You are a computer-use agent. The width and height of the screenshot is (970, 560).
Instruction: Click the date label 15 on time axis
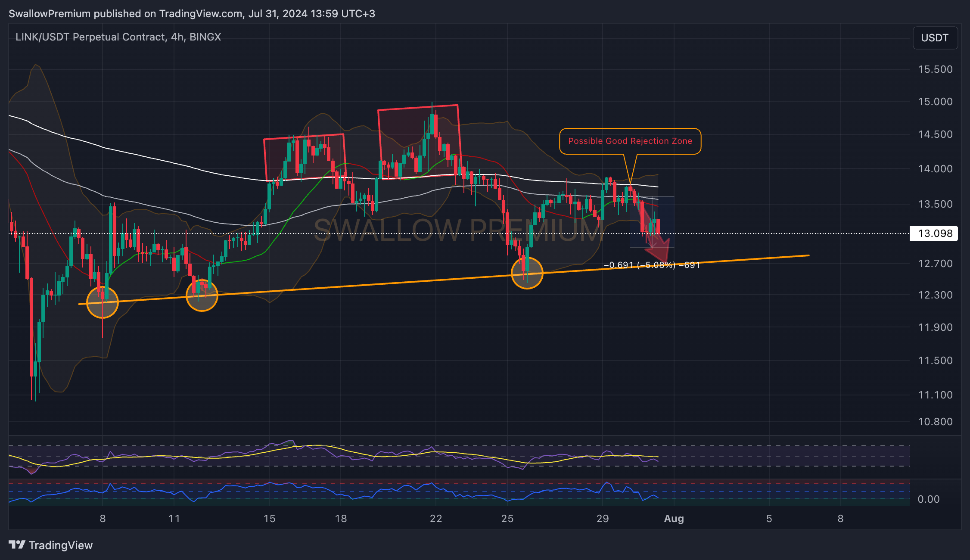tap(269, 519)
